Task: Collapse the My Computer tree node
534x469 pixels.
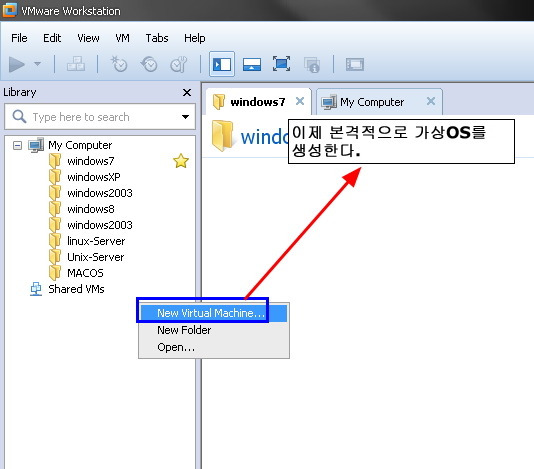Action: [17, 146]
